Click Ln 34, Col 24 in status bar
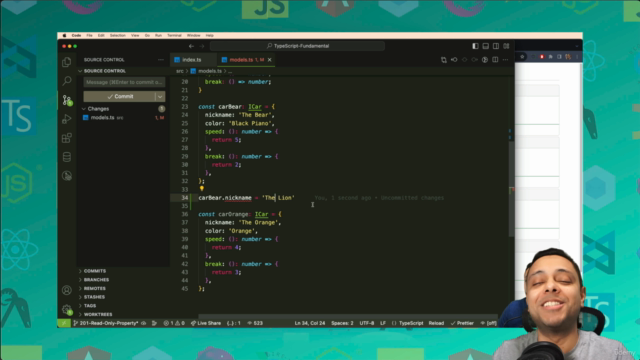 [310, 323]
